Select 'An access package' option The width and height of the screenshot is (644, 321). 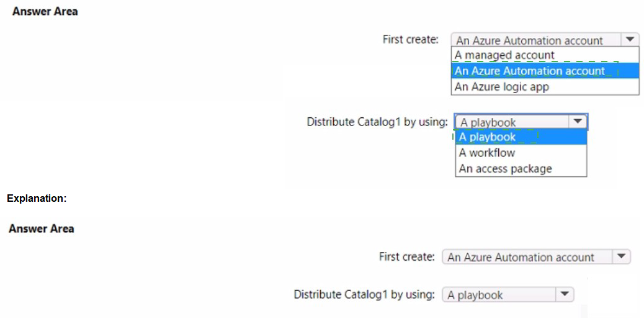pos(521,168)
